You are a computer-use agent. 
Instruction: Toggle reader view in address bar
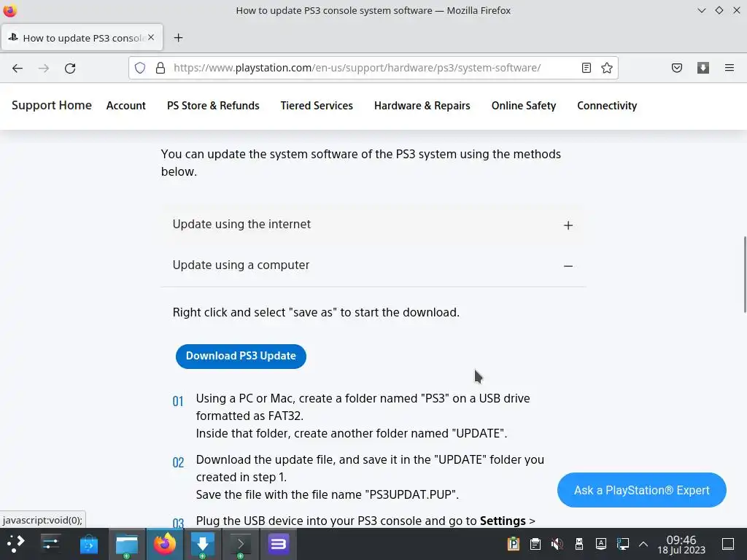coord(587,68)
